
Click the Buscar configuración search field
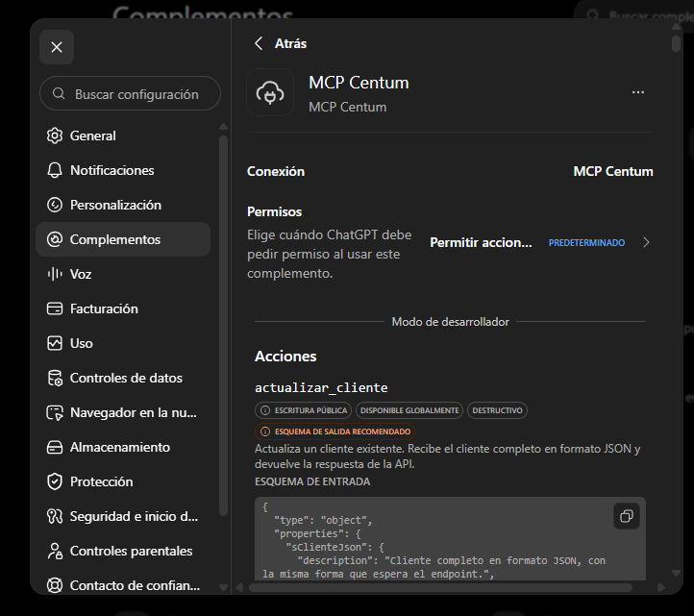(130, 93)
